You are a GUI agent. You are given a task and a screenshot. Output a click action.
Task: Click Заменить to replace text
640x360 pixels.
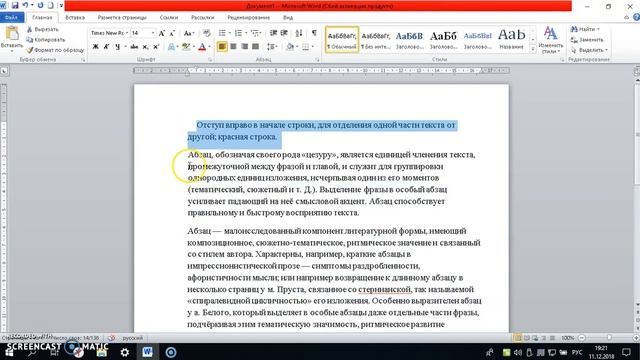pos(587,40)
